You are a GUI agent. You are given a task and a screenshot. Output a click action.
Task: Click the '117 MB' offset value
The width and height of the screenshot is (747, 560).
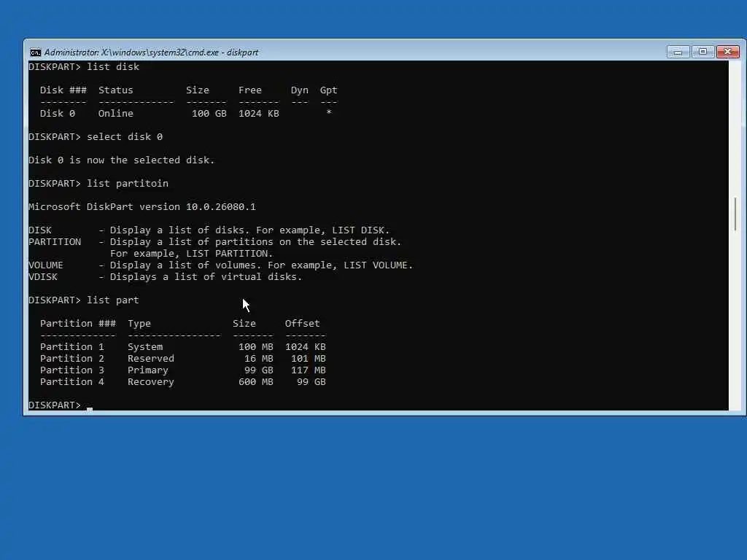click(309, 370)
